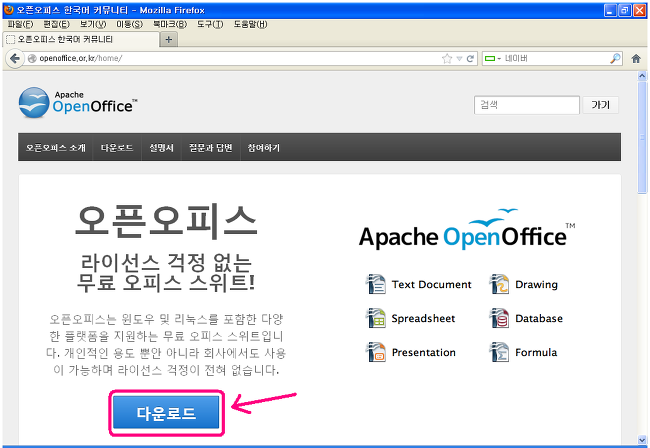Click the Database label
The image size is (650, 448).
pos(539,318)
